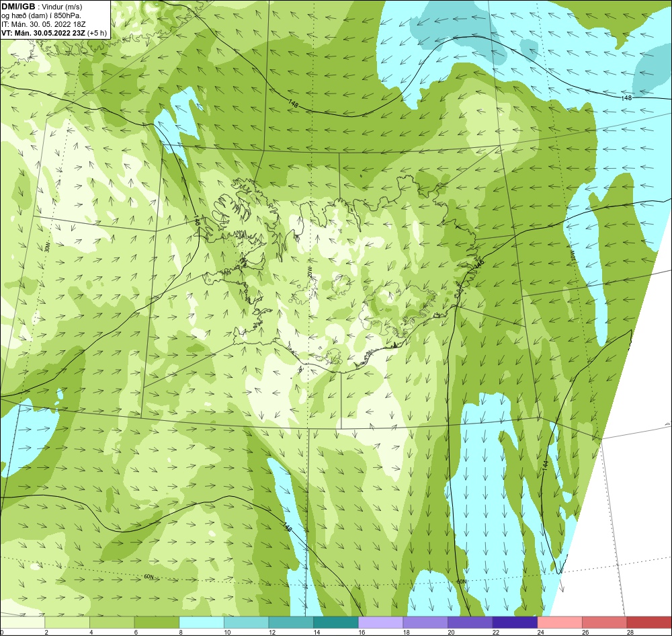Image resolution: width=672 pixels, height=636 pixels.
Task: Pick the 4–6 m/s green legend swatch
Action: (x=112, y=623)
